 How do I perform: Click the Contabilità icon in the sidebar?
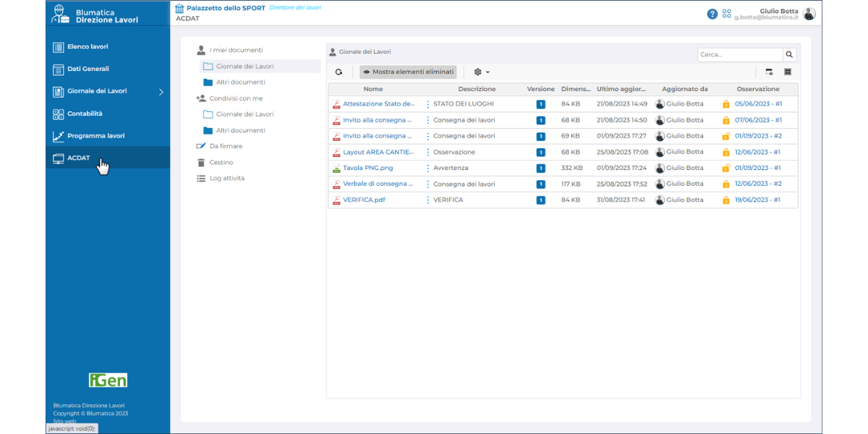[59, 114]
